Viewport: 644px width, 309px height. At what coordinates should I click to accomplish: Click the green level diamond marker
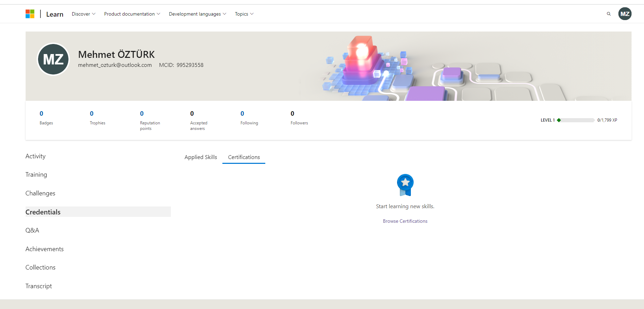click(559, 120)
